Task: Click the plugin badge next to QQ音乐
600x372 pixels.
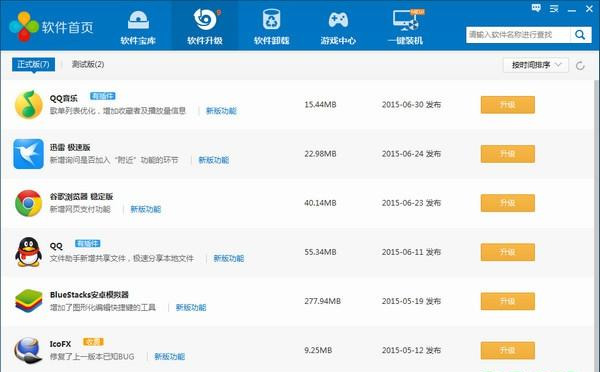Action: pyautogui.click(x=103, y=96)
